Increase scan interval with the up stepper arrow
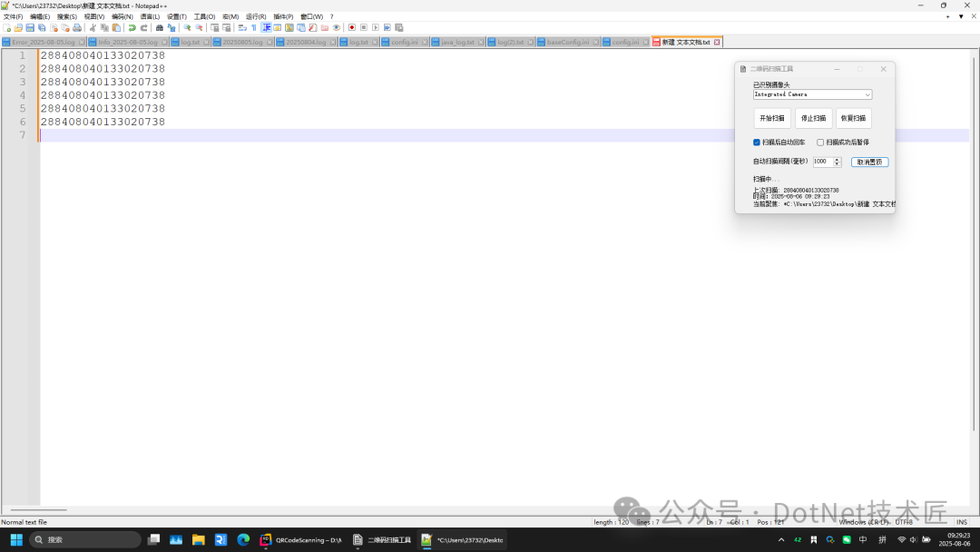The image size is (980, 552). tap(837, 159)
